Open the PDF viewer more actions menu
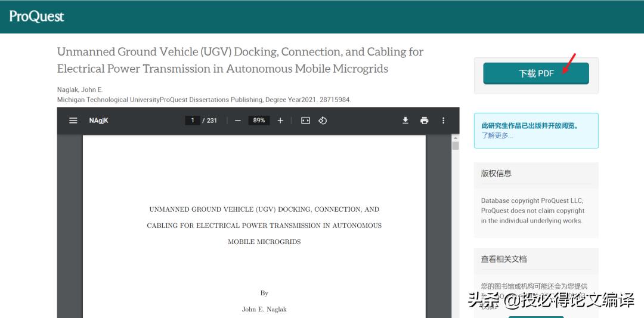 pos(443,121)
